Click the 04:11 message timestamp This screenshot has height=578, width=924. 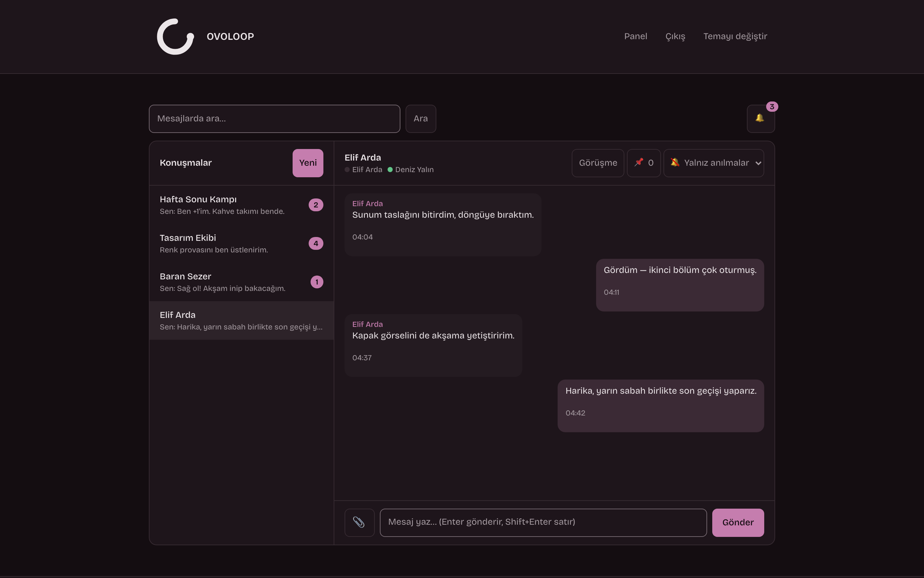[x=611, y=293]
